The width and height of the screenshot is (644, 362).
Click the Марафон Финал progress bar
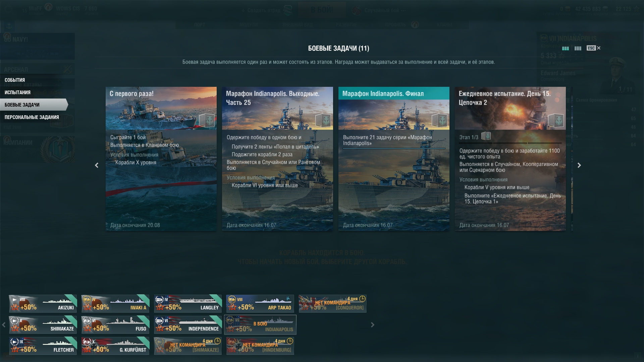pyautogui.click(x=394, y=148)
